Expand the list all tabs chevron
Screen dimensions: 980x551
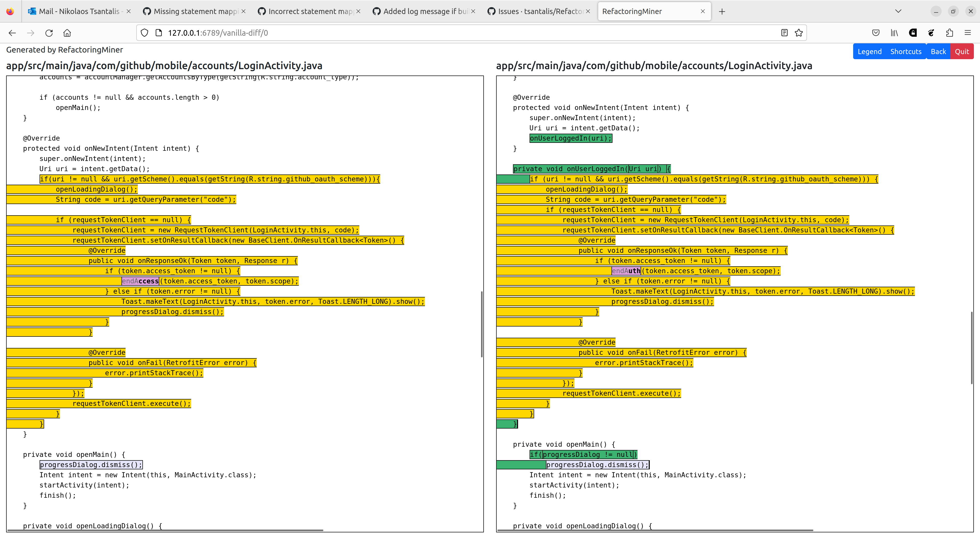tap(898, 11)
